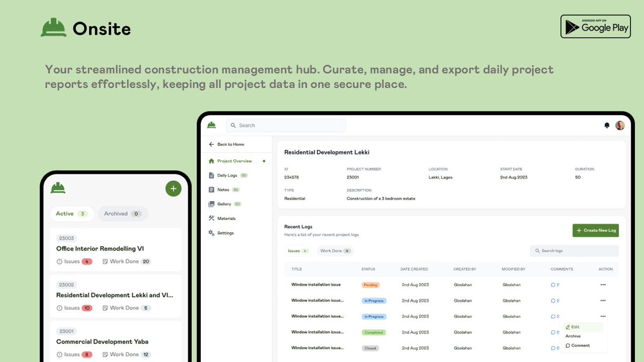
Task: Click the Daily Logs document icon
Action: pyautogui.click(x=211, y=175)
